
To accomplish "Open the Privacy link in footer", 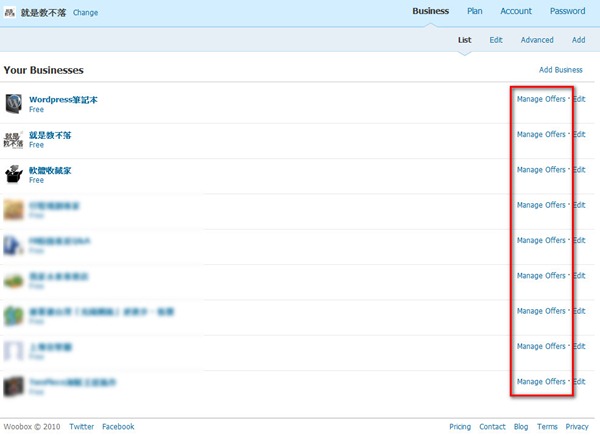I will tap(577, 427).
